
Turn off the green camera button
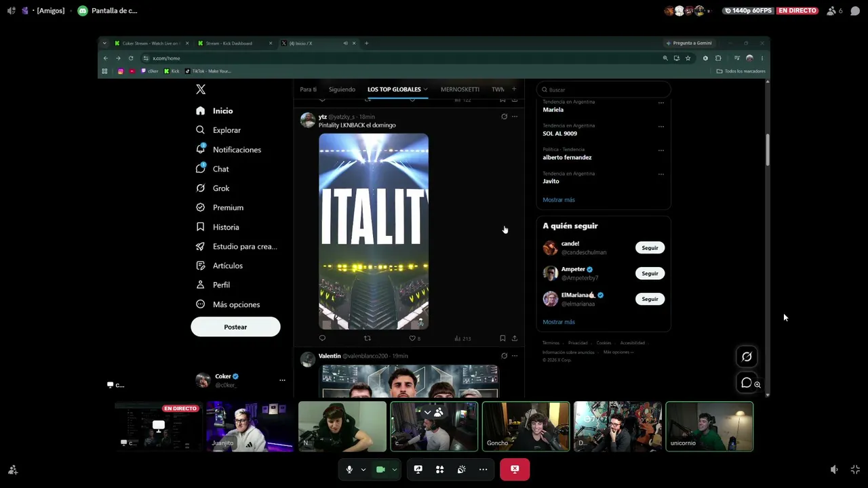(380, 469)
